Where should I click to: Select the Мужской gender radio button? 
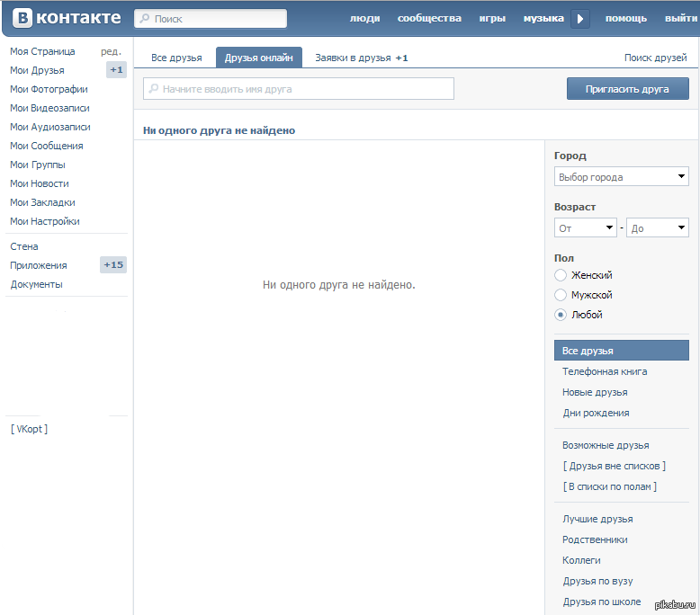(561, 295)
